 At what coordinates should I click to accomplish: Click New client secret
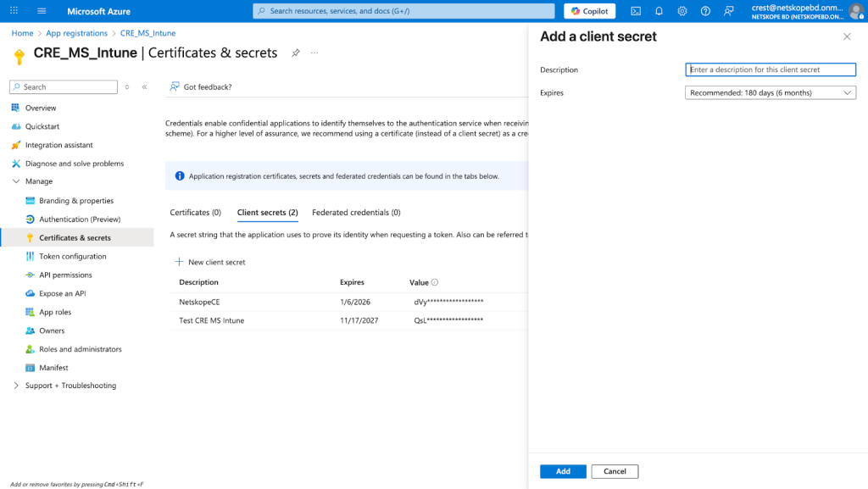210,262
